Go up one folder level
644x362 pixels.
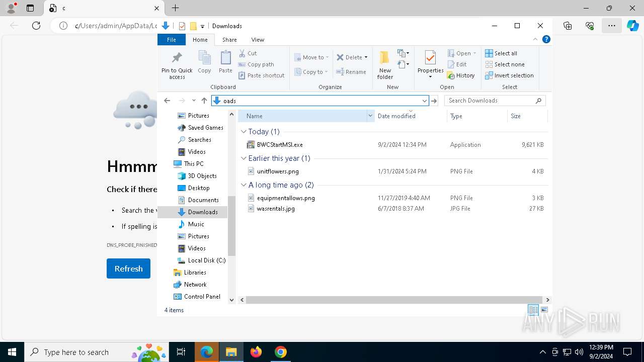pos(204,101)
